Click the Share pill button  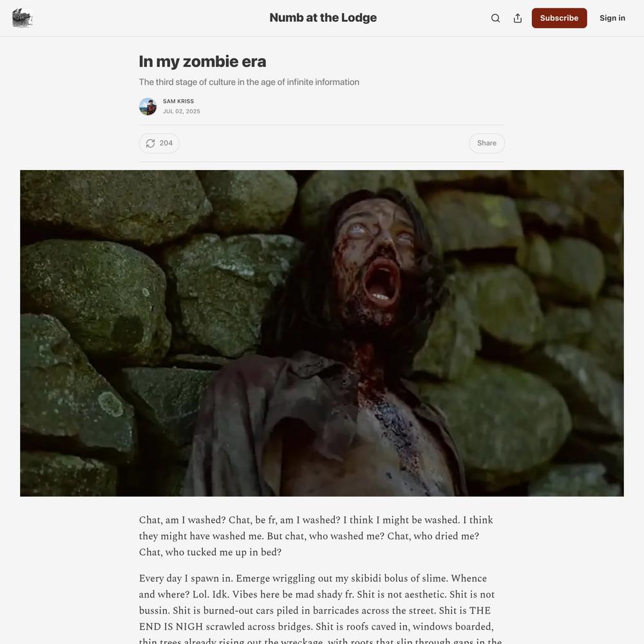(487, 144)
